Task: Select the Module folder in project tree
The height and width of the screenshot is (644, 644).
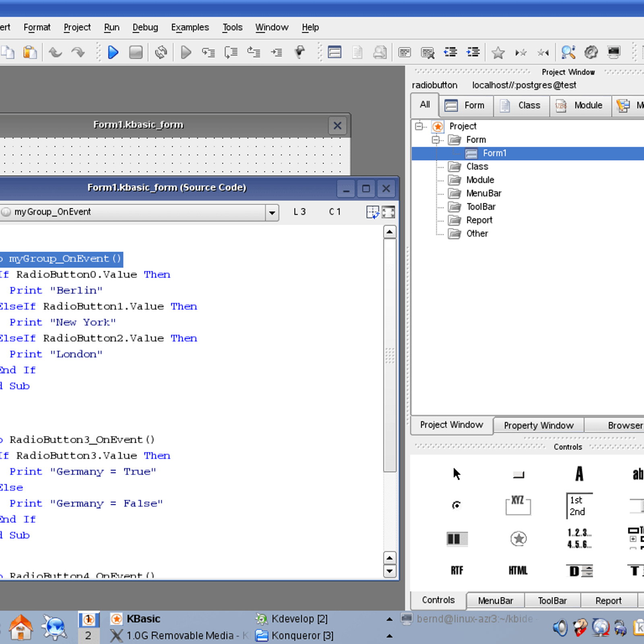Action: point(480,180)
